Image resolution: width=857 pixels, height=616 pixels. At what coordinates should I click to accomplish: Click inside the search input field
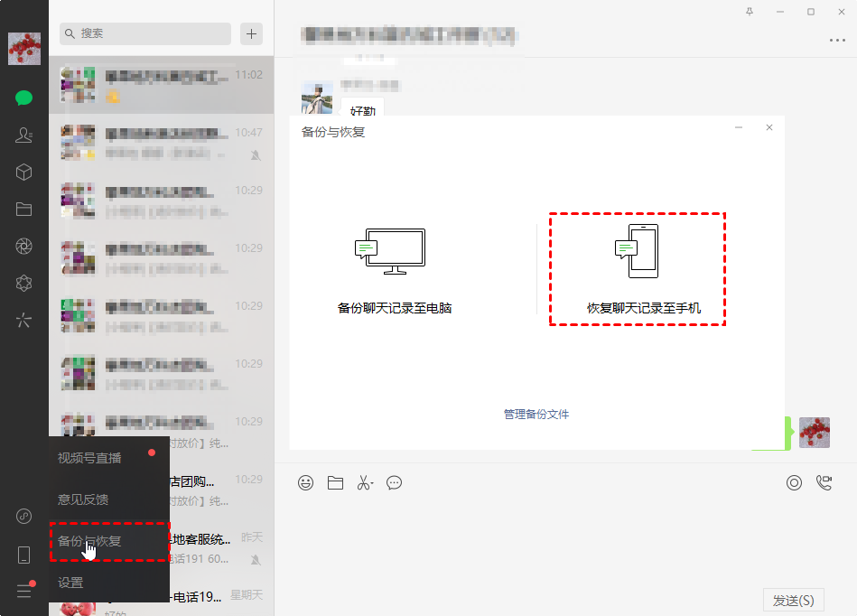[144, 33]
